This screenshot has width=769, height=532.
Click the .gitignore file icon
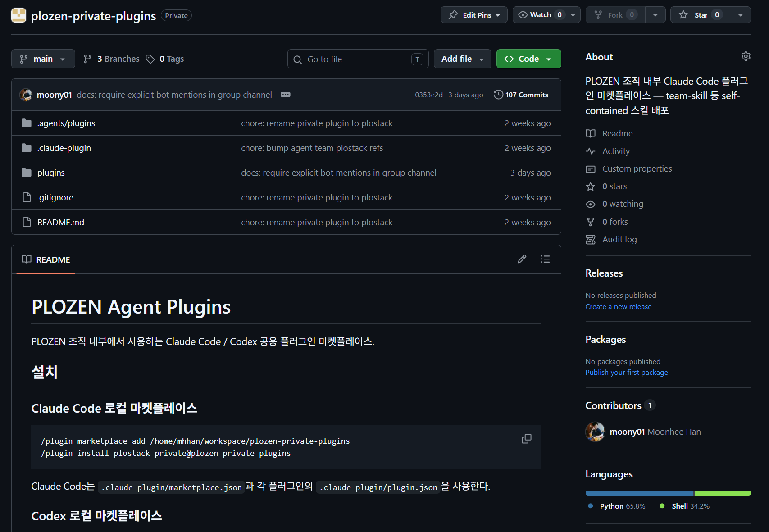point(27,197)
